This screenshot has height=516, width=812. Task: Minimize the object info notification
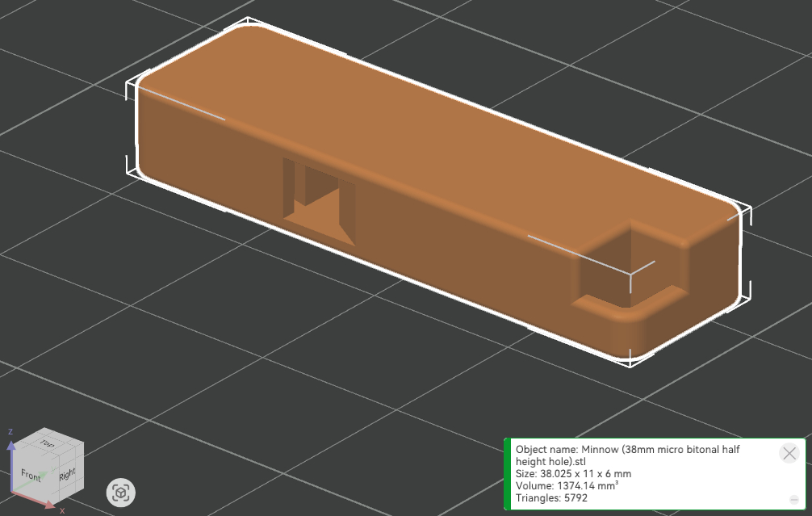pos(793,500)
